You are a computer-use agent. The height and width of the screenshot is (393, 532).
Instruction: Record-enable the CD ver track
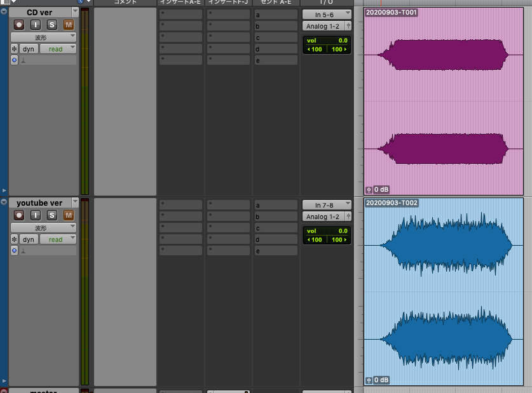[19, 25]
